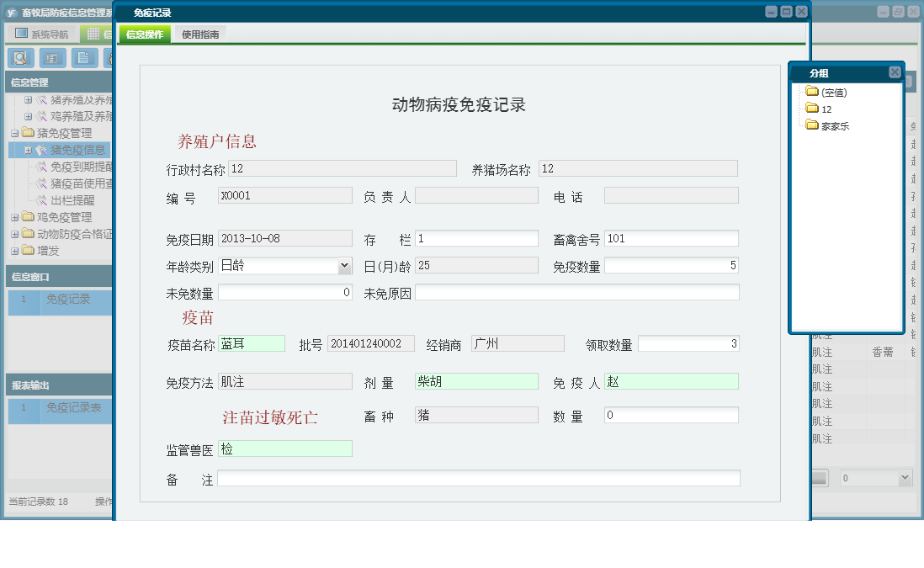Image resolution: width=924 pixels, height=568 pixels.
Task: Switch to the 使用指南 tab
Action: point(200,35)
